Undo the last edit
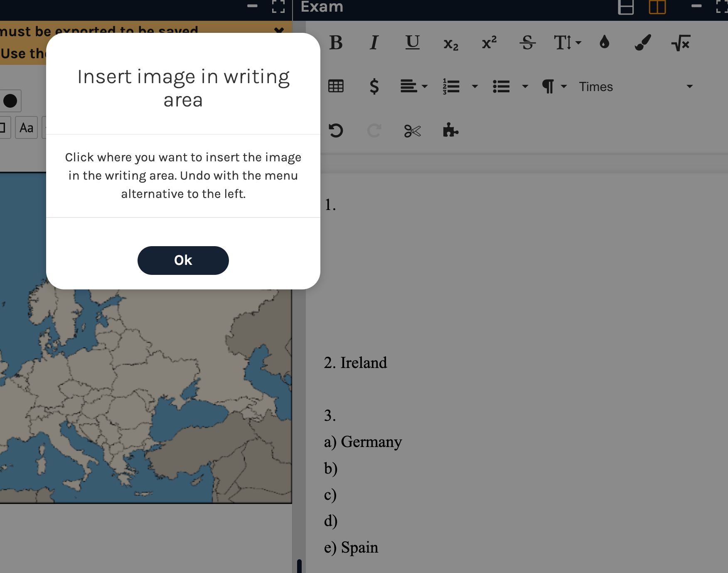Image resolution: width=728 pixels, height=573 pixels. 336,131
